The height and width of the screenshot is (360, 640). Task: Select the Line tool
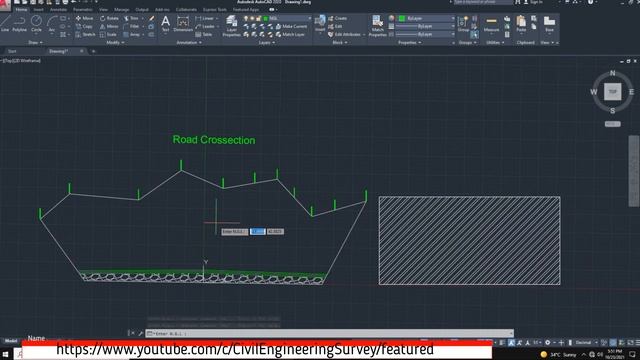5,23
